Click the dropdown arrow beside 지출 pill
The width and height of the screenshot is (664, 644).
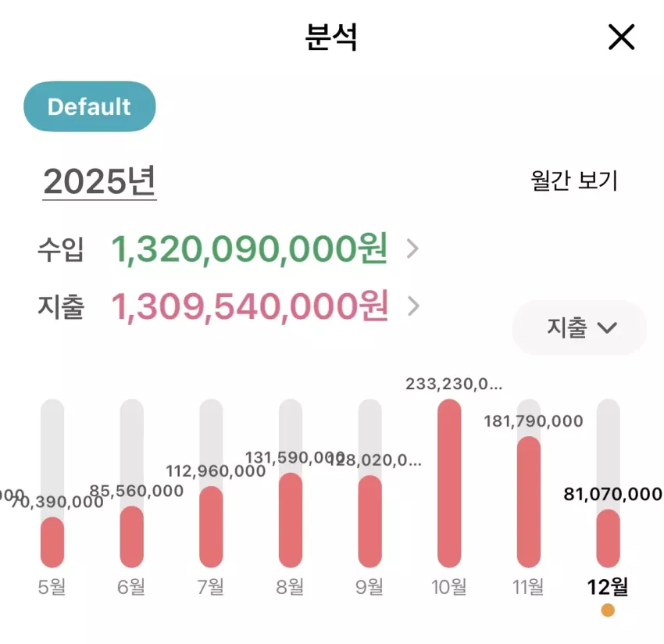(x=607, y=327)
